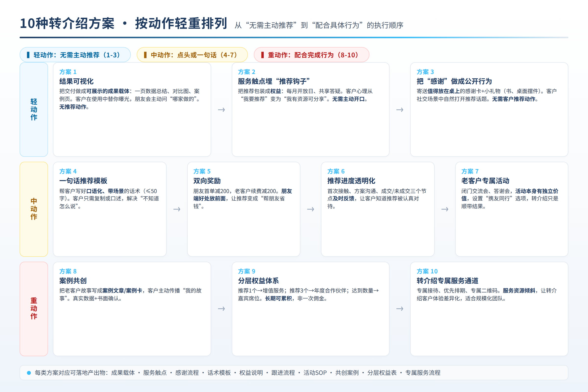Click 成果载体 in the footer list
The height and width of the screenshot is (392, 588).
(123, 373)
